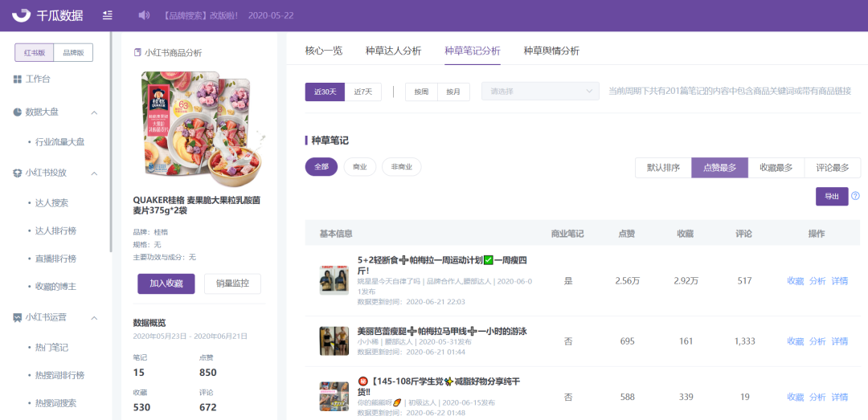The image size is (868, 420).
Task: Sort by 评论最多
Action: click(x=833, y=168)
